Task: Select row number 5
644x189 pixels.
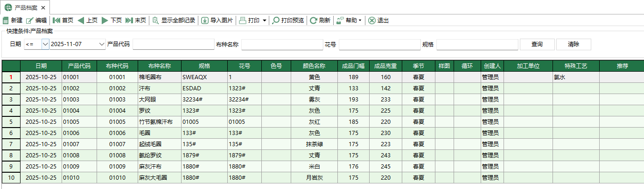Action: (x=11, y=122)
